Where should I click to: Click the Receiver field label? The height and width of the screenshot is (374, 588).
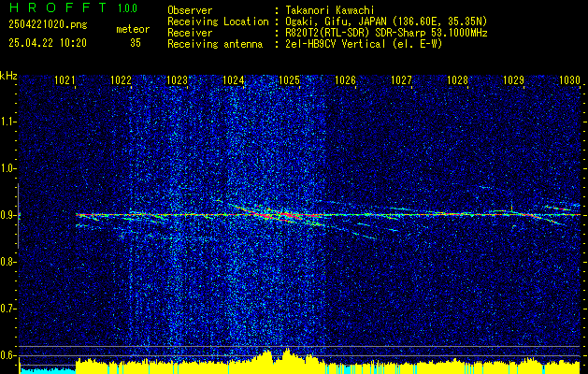click(x=190, y=33)
